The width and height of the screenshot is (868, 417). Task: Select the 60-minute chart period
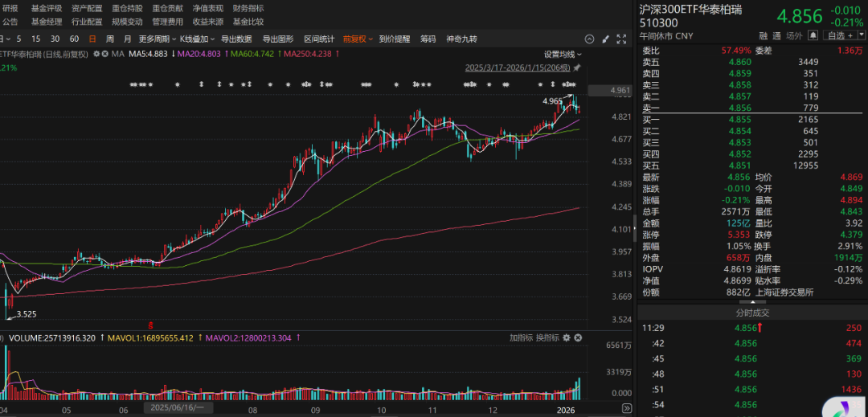74,39
